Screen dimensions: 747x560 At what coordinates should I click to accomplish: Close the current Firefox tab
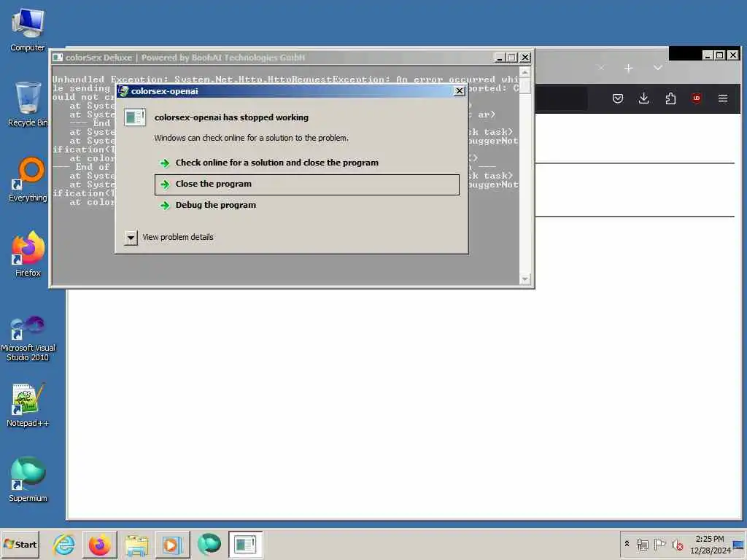601,68
